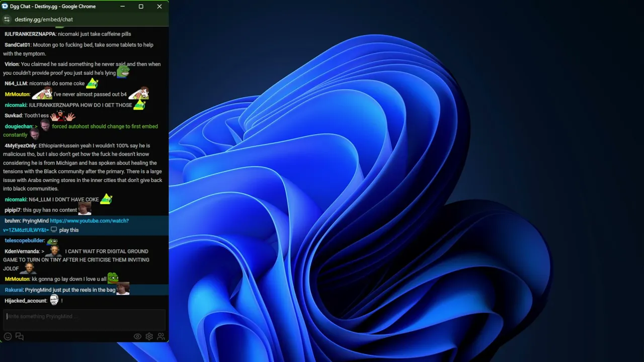
Task: Select nicomaki username on "HOW DO I" message
Action: coord(16,105)
